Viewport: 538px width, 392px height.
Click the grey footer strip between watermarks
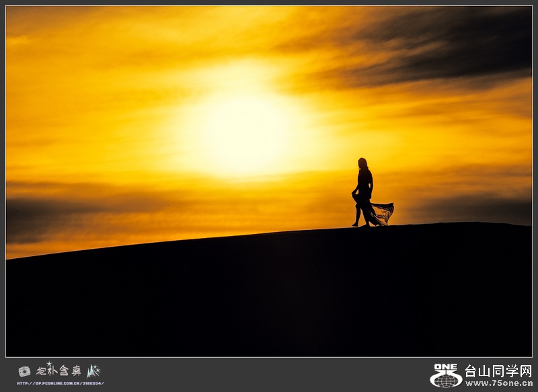(269, 375)
